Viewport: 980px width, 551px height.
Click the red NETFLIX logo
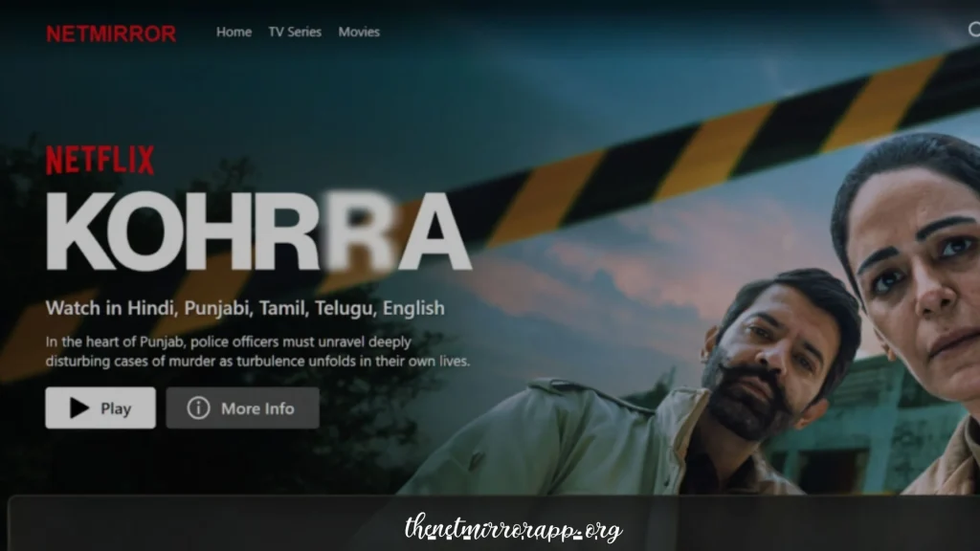pos(100,160)
